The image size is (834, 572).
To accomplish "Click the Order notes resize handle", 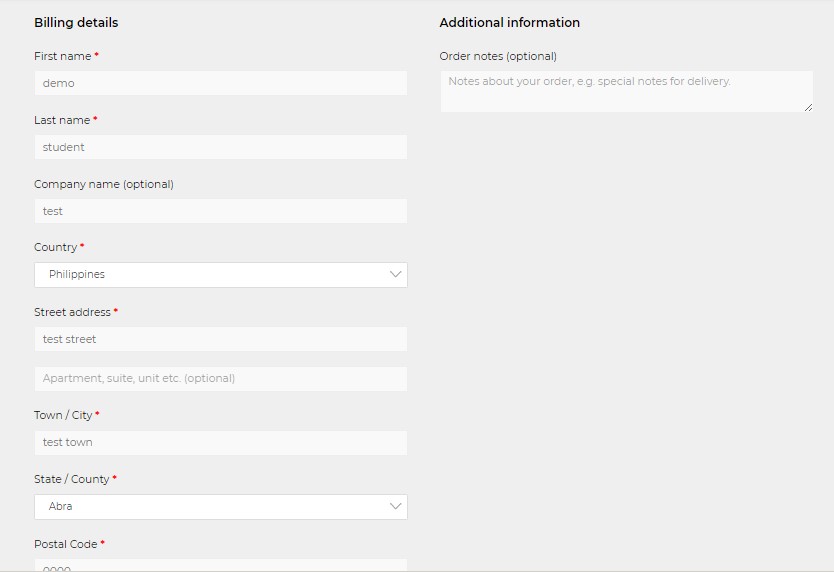I will point(808,107).
